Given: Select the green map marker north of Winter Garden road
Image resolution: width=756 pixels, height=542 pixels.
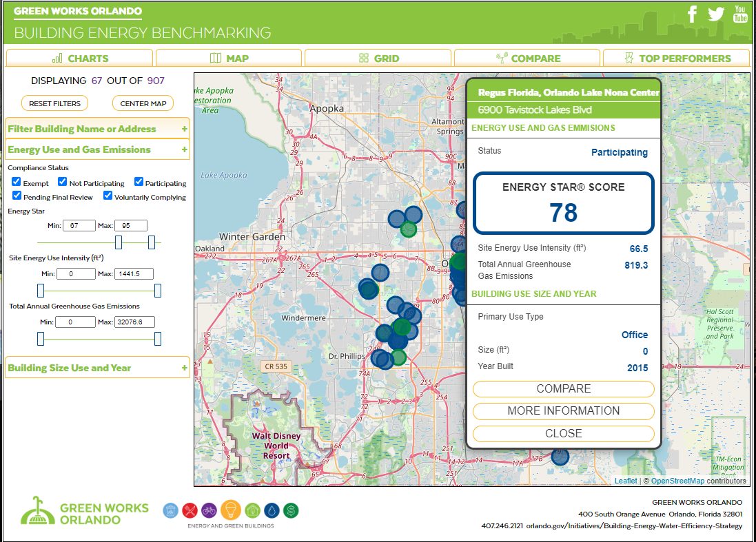Looking at the screenshot, I should click(x=409, y=229).
